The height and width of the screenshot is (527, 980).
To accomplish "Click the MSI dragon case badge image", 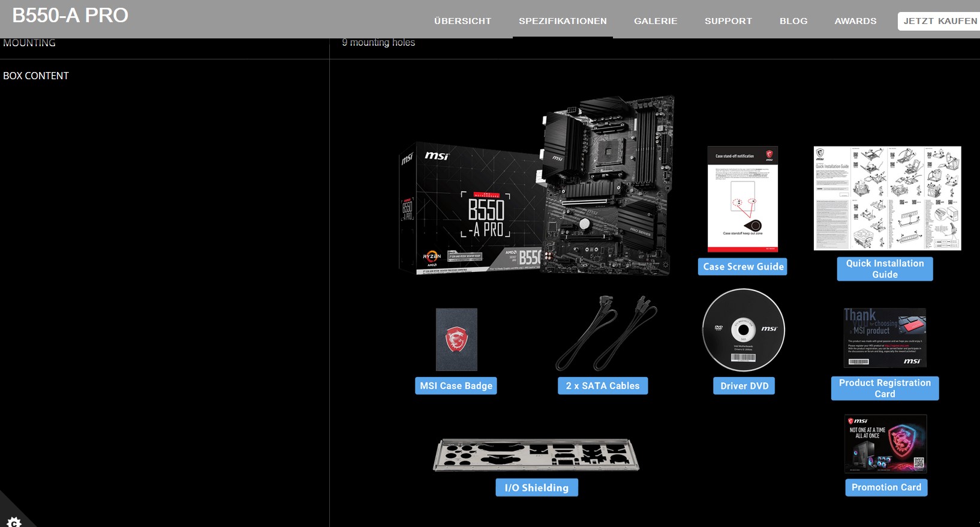I will click(456, 339).
